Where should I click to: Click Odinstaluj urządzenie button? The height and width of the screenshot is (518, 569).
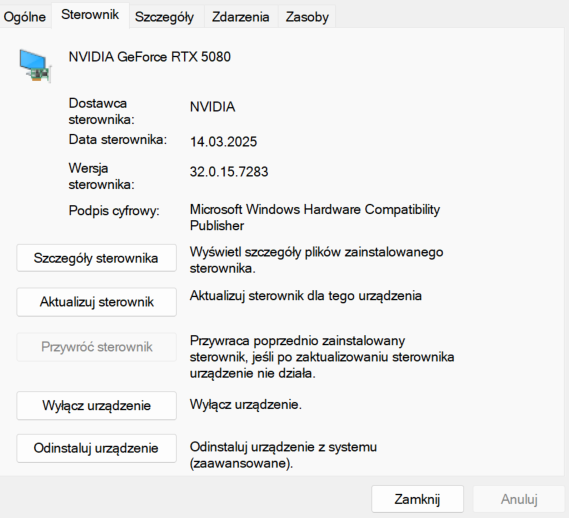tap(96, 448)
